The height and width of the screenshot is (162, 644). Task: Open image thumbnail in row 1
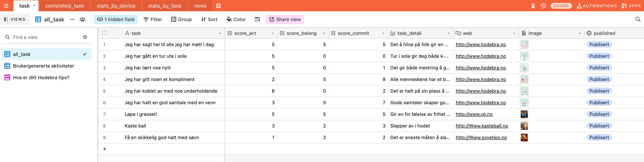[524, 44]
